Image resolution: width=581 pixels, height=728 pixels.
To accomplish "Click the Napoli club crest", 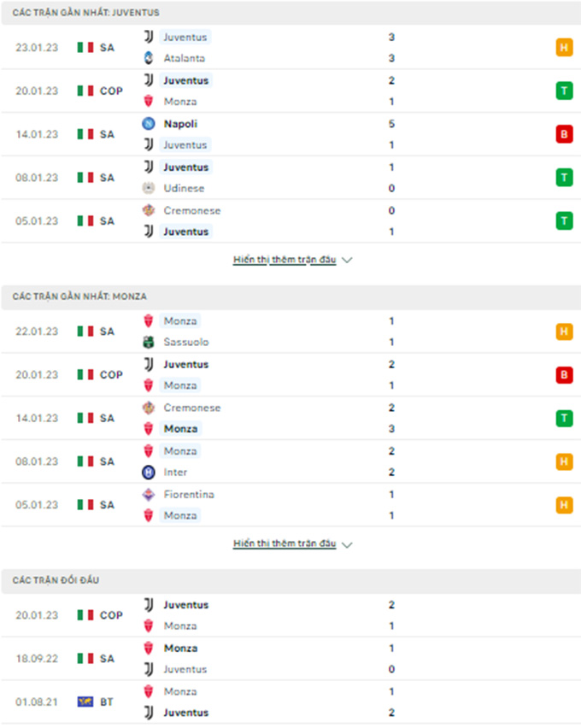I will point(148,124).
